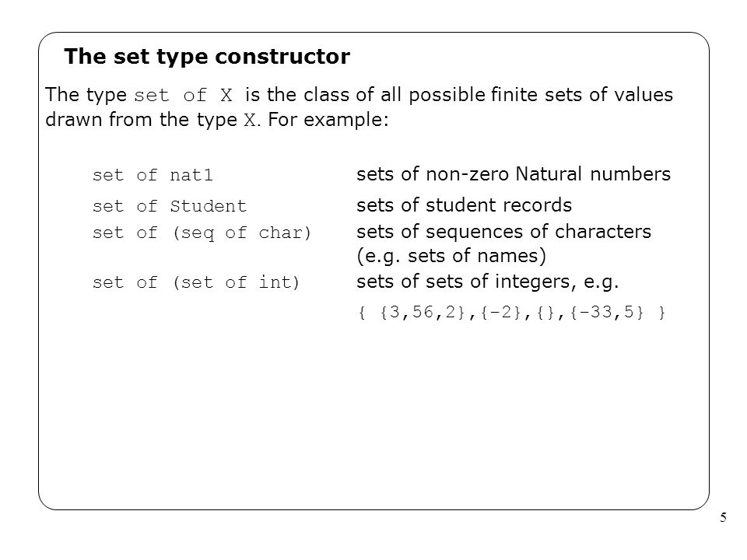
Task: Click the word 'Student' in code
Action: pos(209,206)
